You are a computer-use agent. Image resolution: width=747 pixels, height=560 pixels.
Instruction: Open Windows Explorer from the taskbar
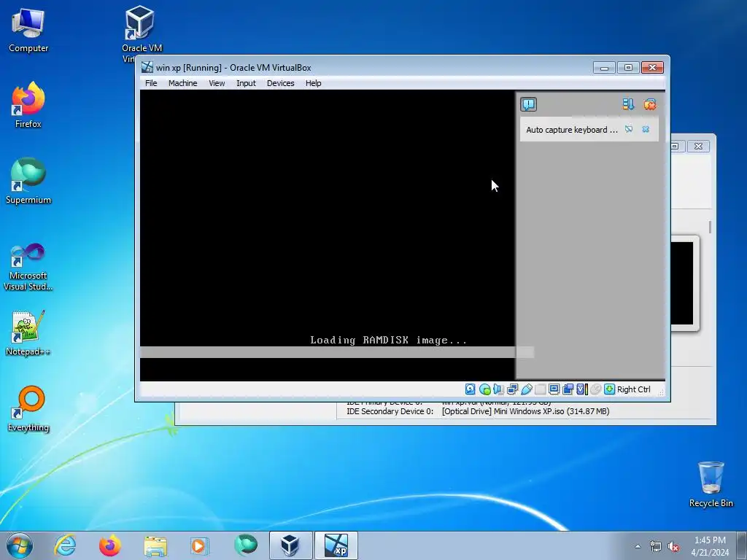pos(155,545)
